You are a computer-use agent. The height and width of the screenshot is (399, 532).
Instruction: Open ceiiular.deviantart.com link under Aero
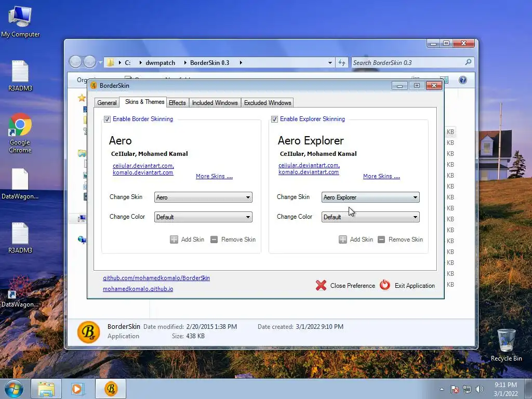[143, 166]
